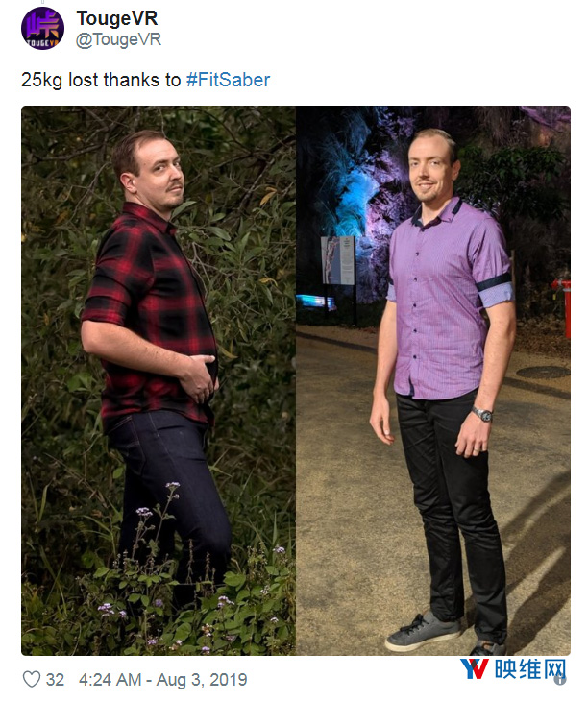The height and width of the screenshot is (701, 588).
Task: Open the gray info icon near the watermark
Action: pos(560,680)
